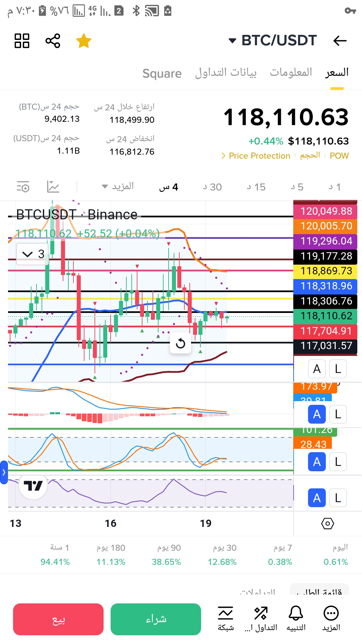The image size is (362, 644).
Task: Tap the TradingView logo badge
Action: (x=33, y=486)
